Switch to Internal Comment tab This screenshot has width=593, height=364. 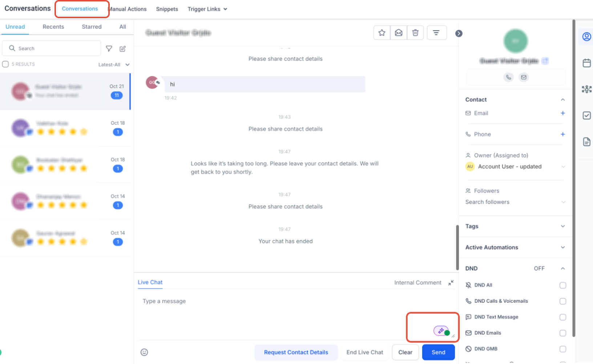coord(418,283)
